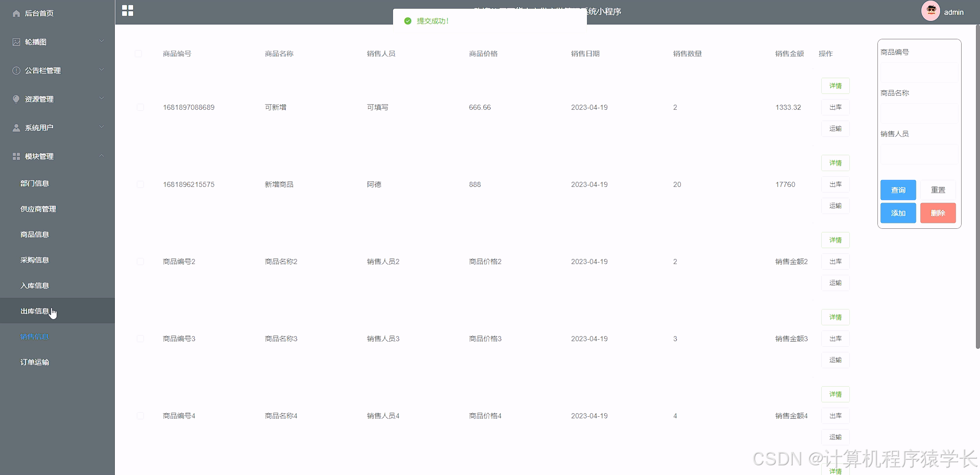Open 商品信息 in the sidebar

click(x=57, y=234)
